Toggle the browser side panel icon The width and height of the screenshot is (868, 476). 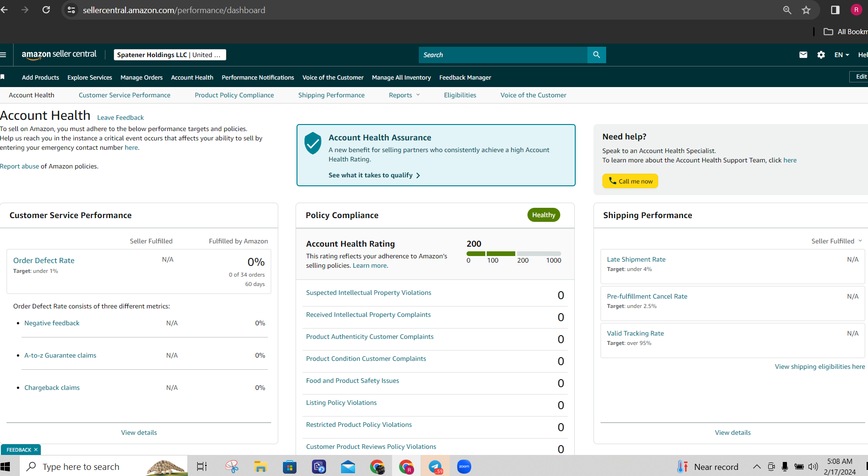(835, 10)
